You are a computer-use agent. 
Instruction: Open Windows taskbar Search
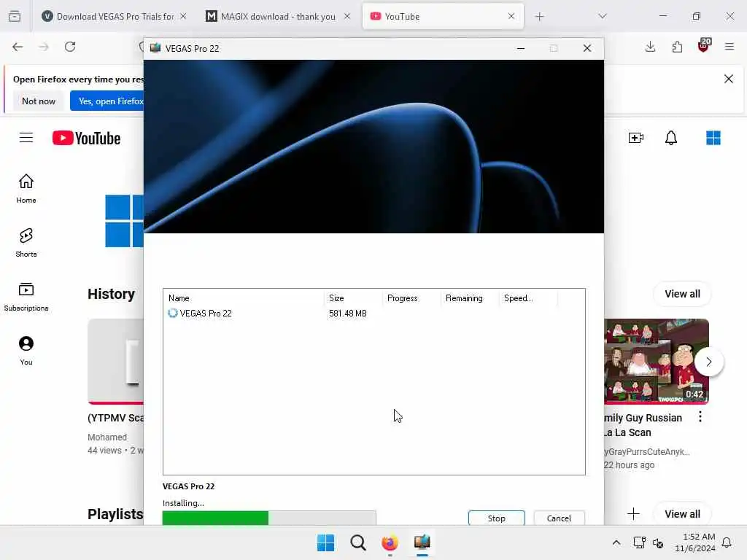pyautogui.click(x=357, y=542)
